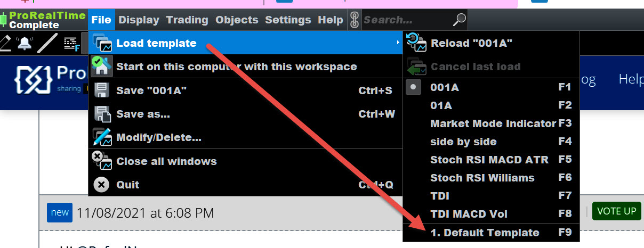This screenshot has width=644, height=248.
Task: Open the Display menu
Action: tap(139, 20)
